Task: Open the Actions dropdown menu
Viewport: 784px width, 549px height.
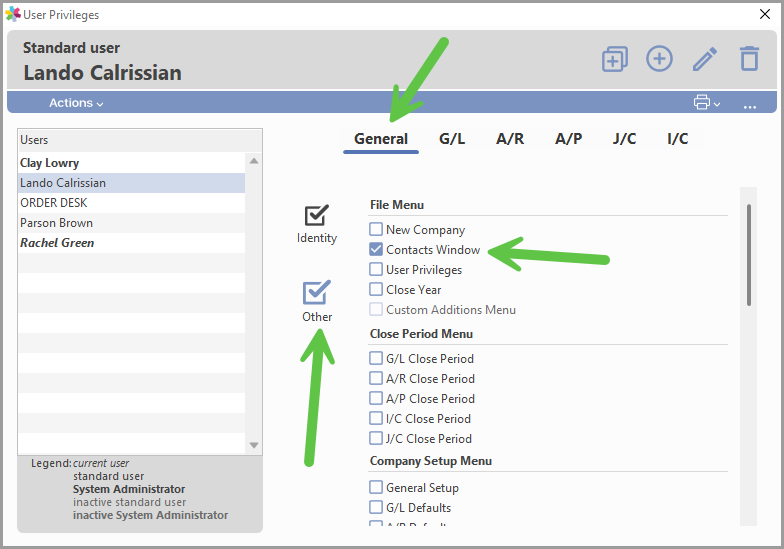Action: click(x=76, y=102)
